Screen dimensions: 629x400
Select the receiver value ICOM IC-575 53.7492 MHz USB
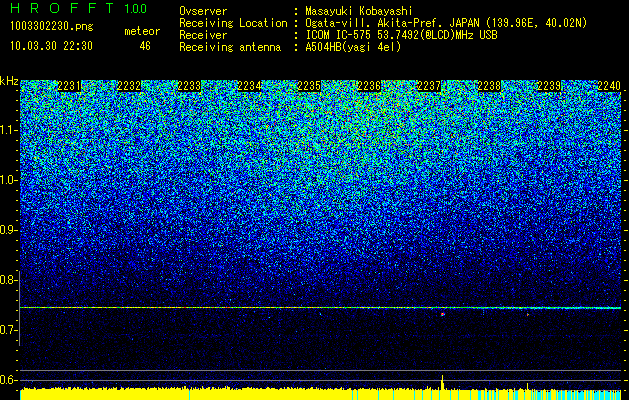[401, 35]
